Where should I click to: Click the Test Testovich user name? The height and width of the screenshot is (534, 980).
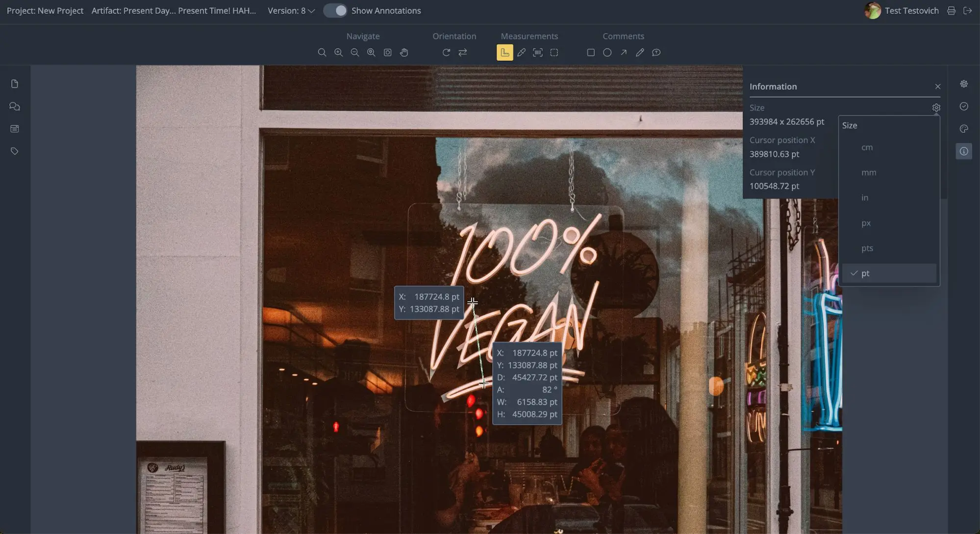coord(911,11)
